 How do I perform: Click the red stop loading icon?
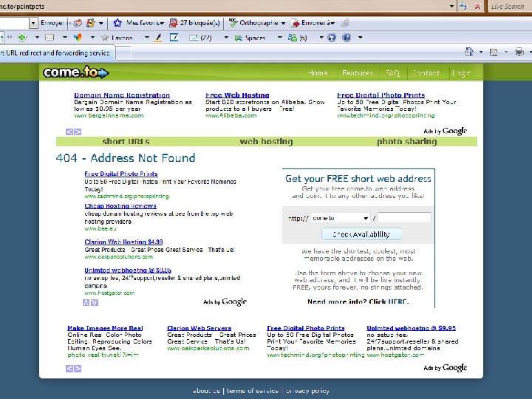click(477, 6)
